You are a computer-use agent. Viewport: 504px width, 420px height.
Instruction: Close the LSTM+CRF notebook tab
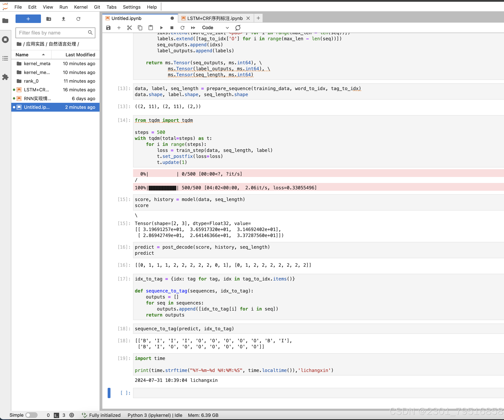248,18
